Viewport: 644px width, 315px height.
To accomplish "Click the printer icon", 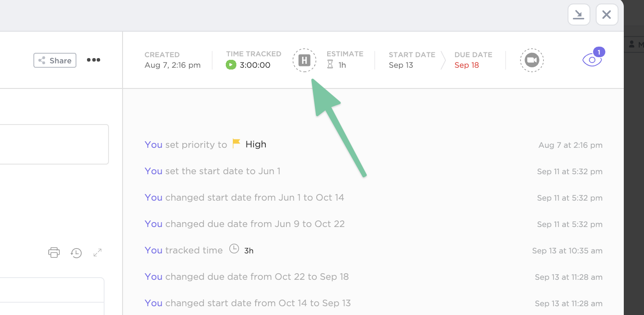I will 54,253.
